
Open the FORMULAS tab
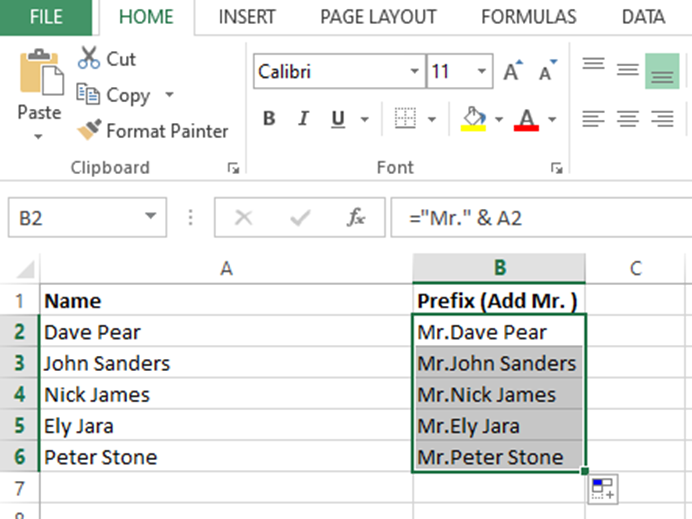(x=528, y=17)
